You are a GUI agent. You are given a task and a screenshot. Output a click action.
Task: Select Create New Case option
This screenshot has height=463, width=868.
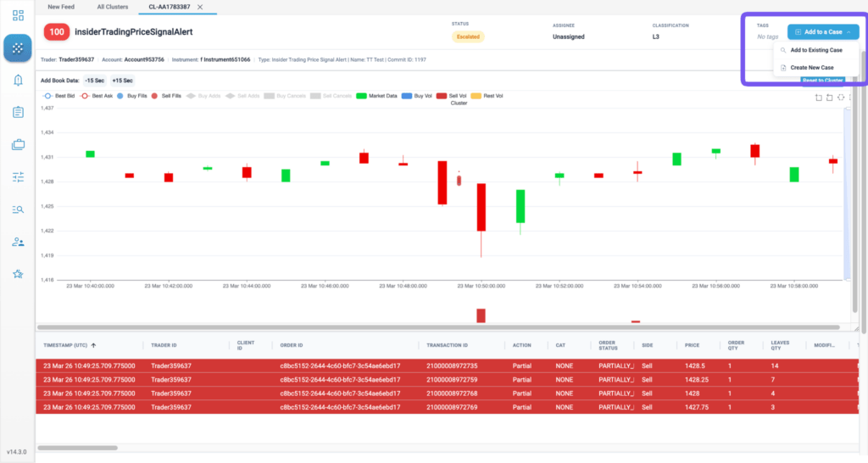pyautogui.click(x=811, y=68)
